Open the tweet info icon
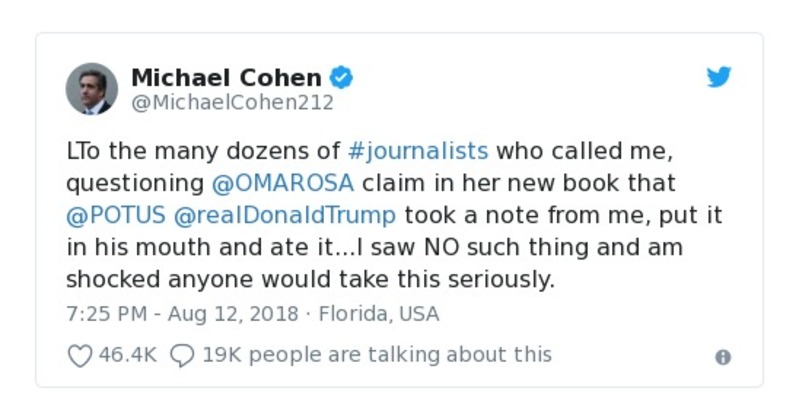The image size is (799, 420). [x=723, y=357]
